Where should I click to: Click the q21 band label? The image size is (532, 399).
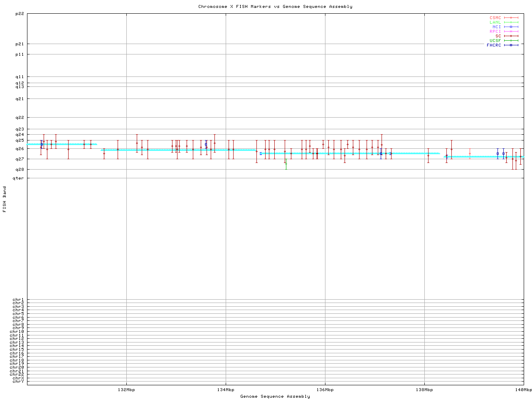(x=20, y=99)
